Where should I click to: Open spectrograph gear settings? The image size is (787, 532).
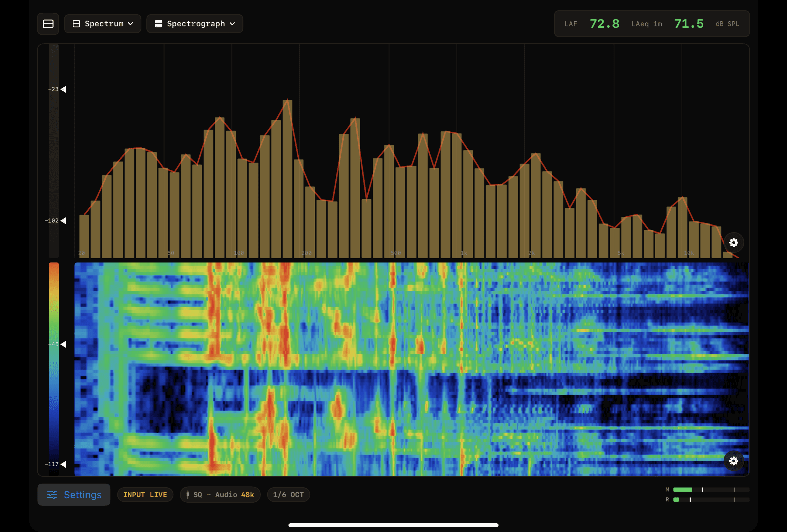click(734, 461)
